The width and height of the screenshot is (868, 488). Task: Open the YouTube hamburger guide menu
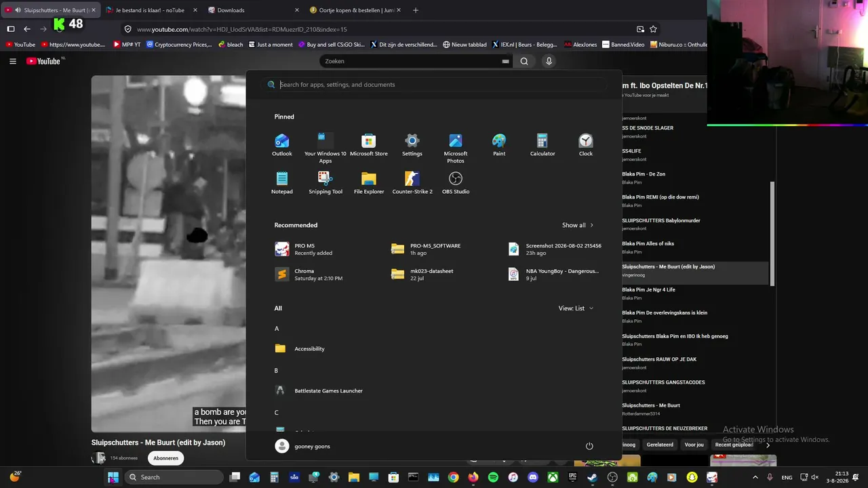(13, 61)
